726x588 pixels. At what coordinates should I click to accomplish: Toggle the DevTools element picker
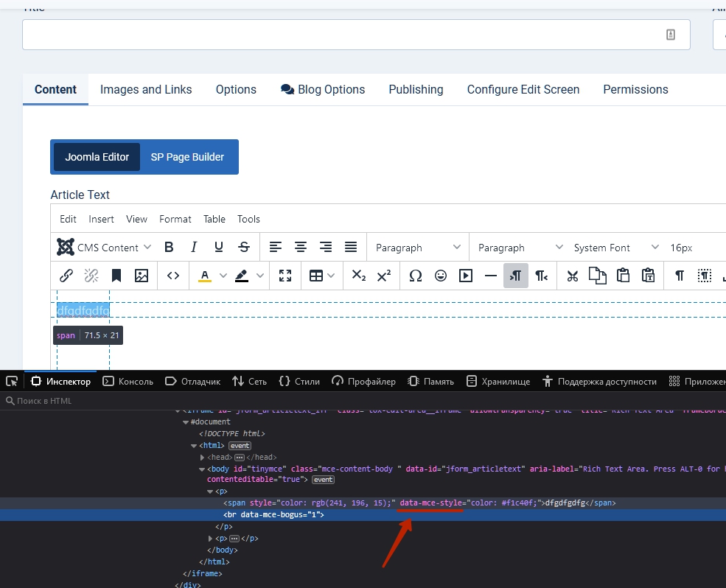point(12,381)
